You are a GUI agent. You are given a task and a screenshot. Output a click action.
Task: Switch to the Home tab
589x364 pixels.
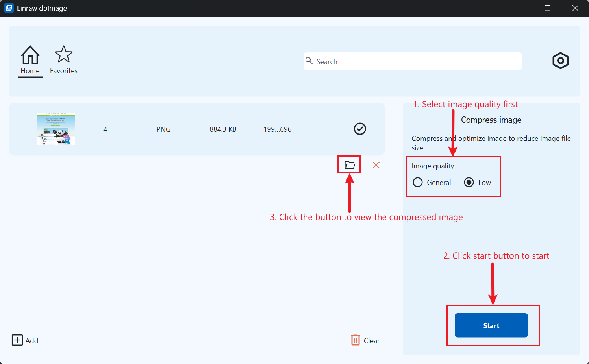tap(30, 61)
